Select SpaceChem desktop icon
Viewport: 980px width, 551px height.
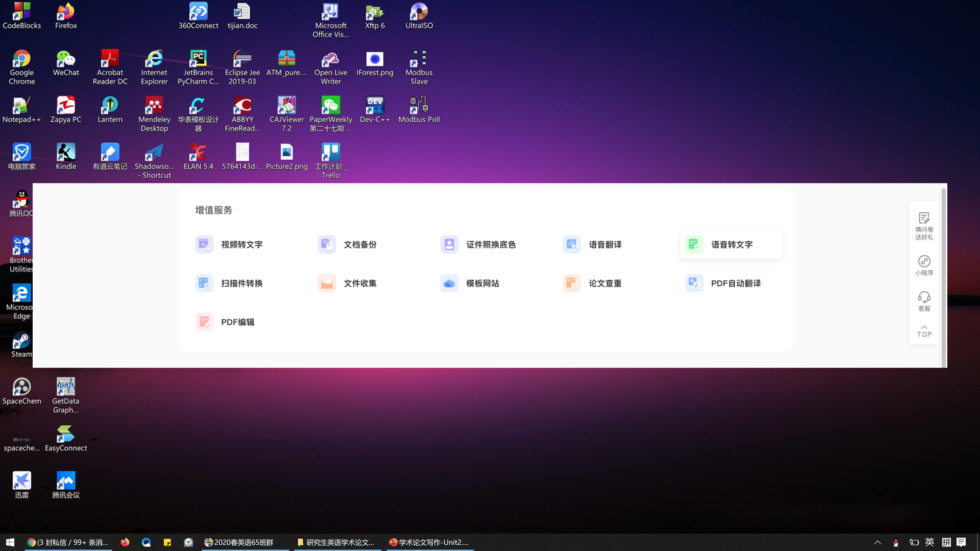[22, 392]
